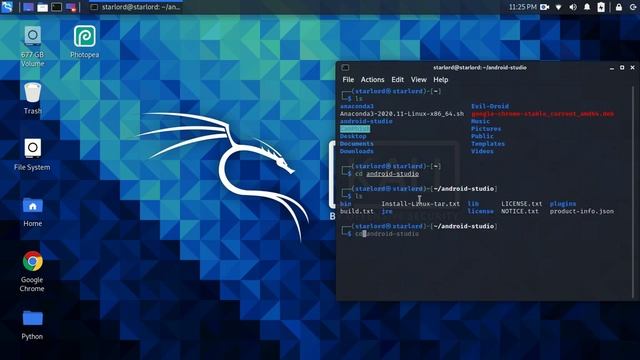Click the screen recording camera tray icon

(x=544, y=7)
